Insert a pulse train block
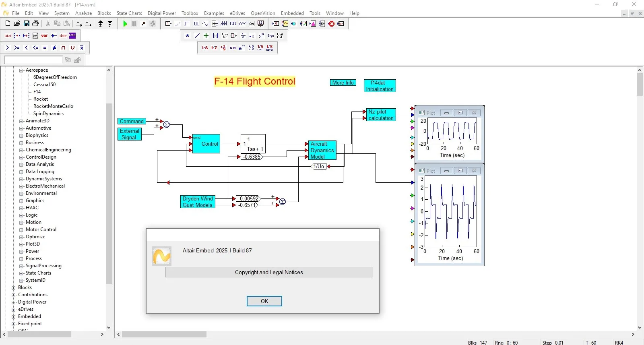644x345 pixels. point(196,24)
